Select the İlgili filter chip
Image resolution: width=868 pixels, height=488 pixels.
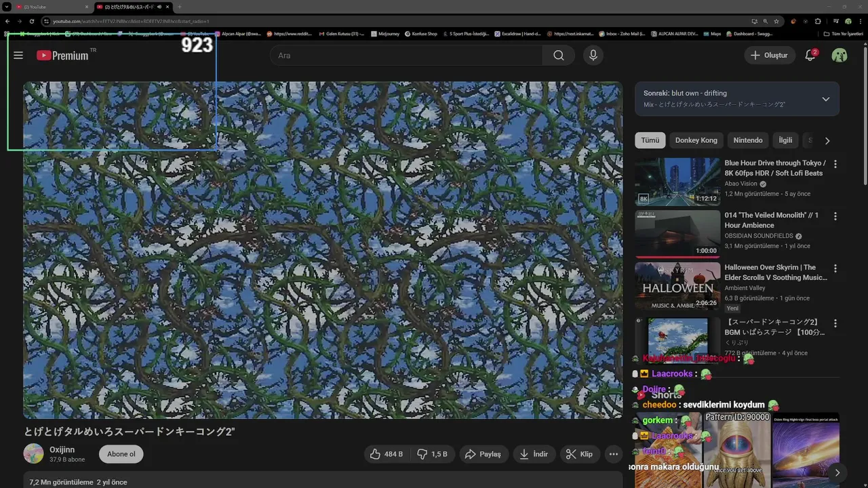pos(785,140)
